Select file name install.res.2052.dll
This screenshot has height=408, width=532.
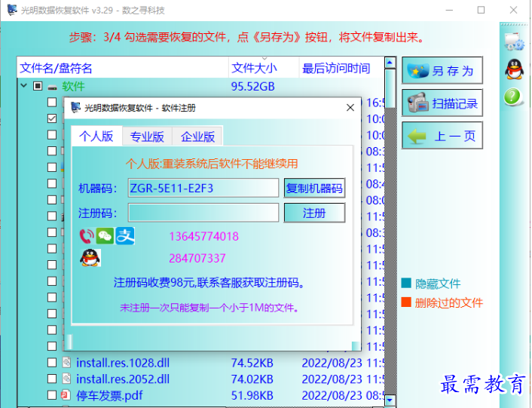point(123,379)
